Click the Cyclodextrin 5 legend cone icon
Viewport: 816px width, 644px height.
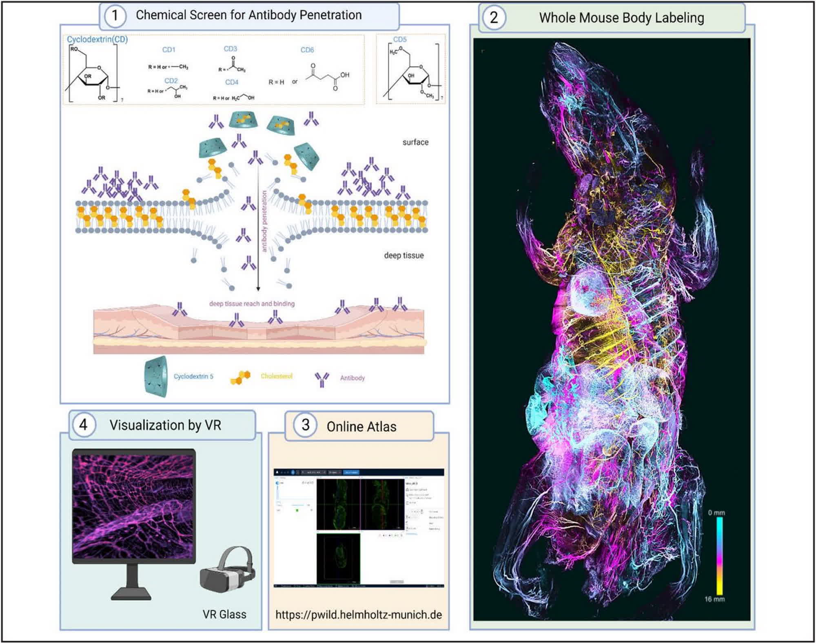(156, 376)
